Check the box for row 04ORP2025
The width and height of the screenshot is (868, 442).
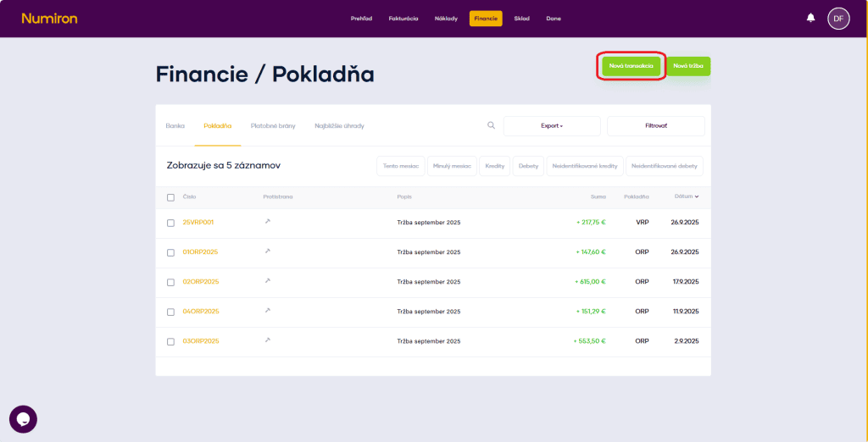170,312
